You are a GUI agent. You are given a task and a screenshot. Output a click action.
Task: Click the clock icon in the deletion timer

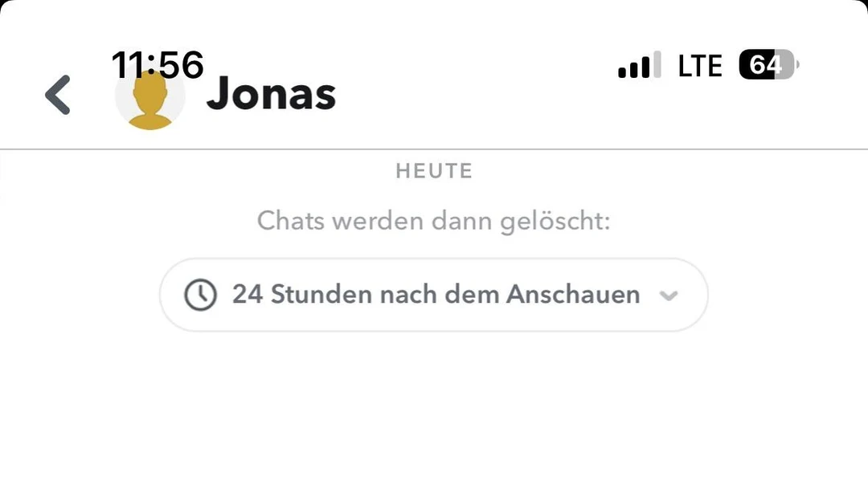pyautogui.click(x=200, y=295)
